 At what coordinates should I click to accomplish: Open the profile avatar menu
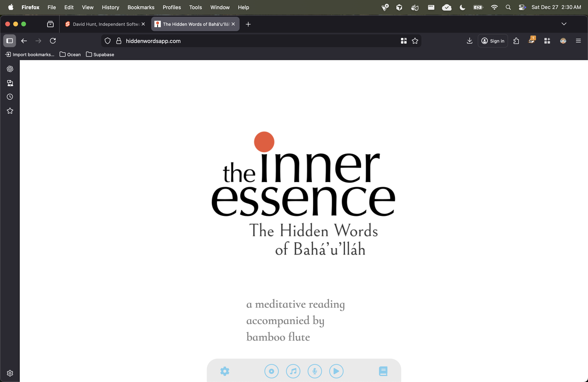[563, 41]
